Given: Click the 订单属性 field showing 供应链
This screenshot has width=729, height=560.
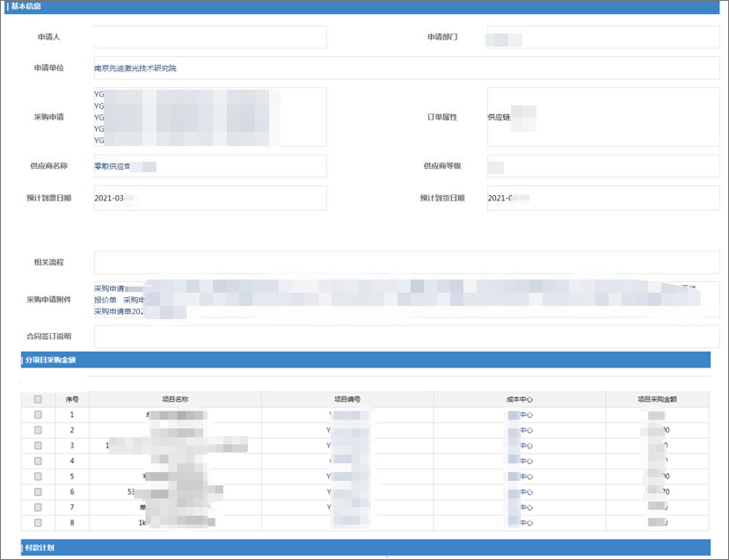Looking at the screenshot, I should [x=603, y=117].
